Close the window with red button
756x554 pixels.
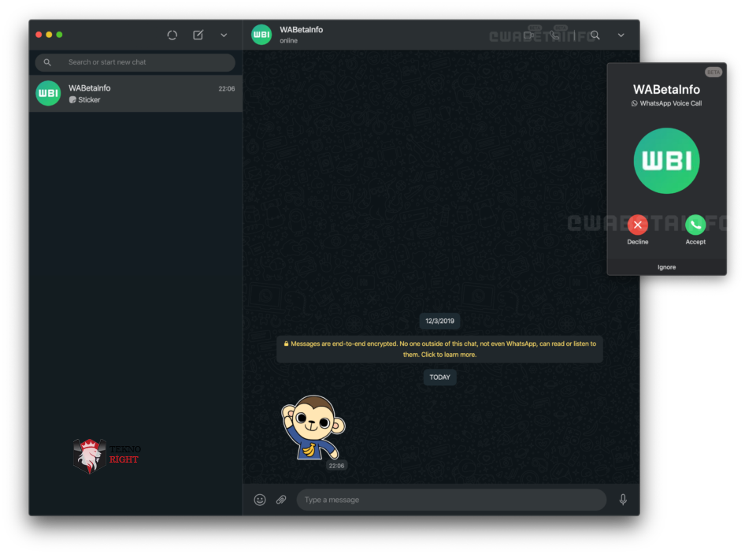(39, 35)
